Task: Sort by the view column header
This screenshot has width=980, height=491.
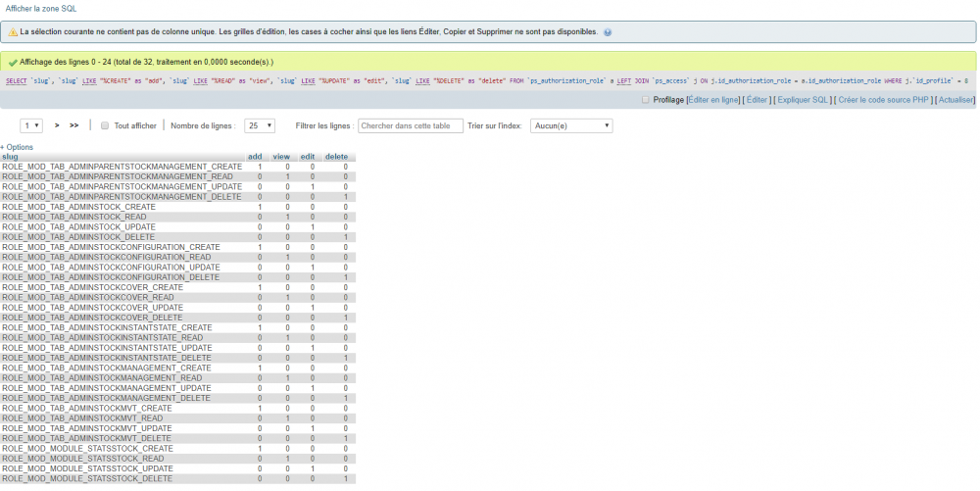Action: coord(281,157)
